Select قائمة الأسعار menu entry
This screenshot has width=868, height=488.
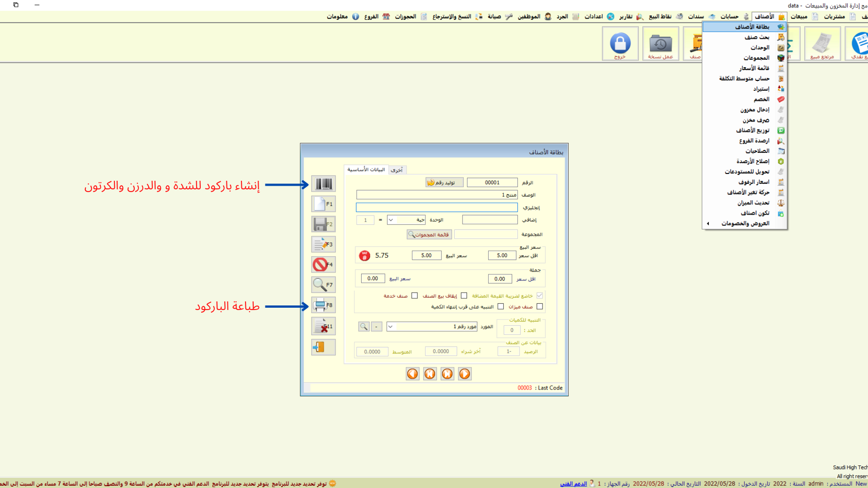pyautogui.click(x=745, y=68)
